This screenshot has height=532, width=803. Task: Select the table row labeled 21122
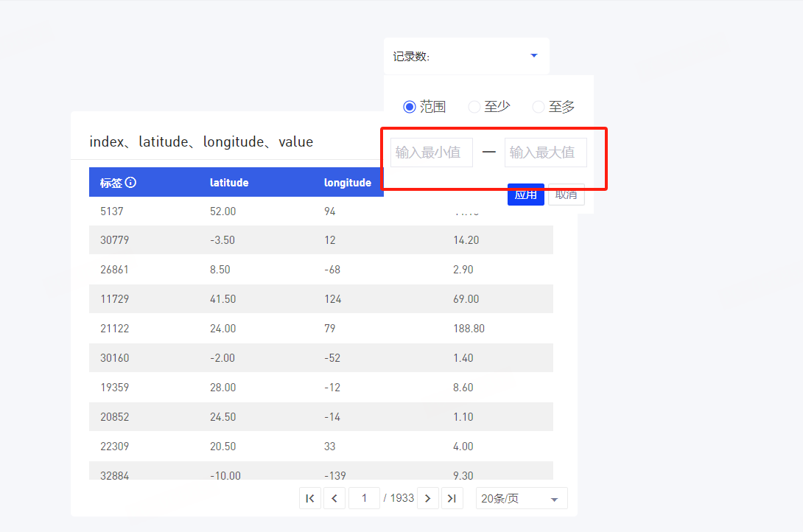point(321,328)
